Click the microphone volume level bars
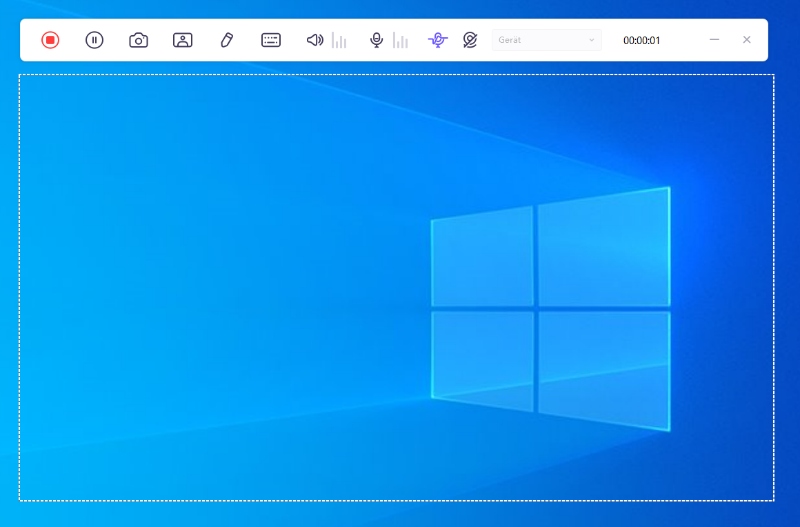 pyautogui.click(x=401, y=41)
